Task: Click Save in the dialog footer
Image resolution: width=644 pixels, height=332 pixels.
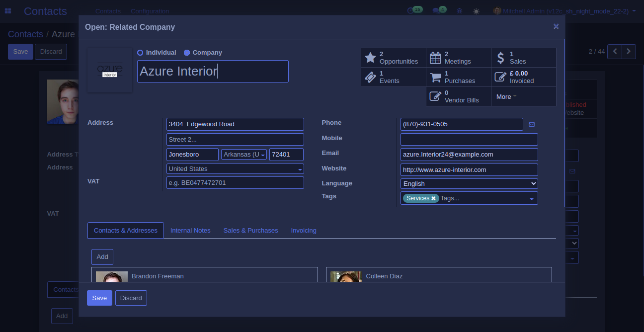Action: click(x=99, y=298)
